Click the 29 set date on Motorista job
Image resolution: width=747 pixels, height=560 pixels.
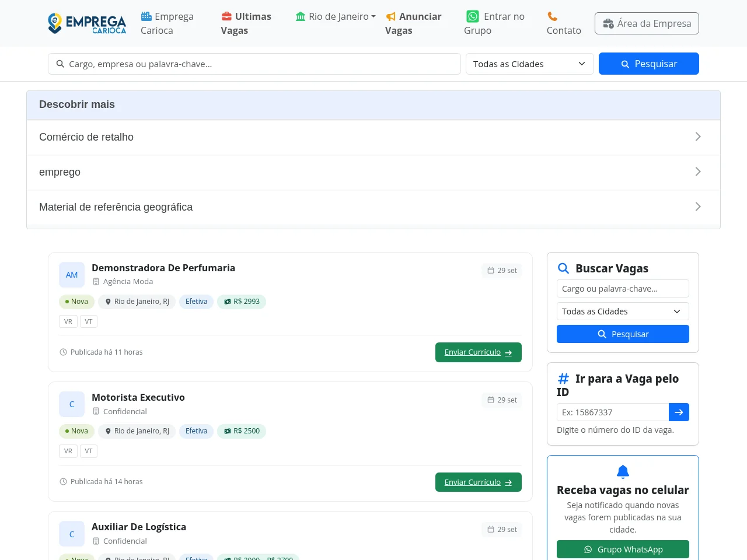click(502, 400)
